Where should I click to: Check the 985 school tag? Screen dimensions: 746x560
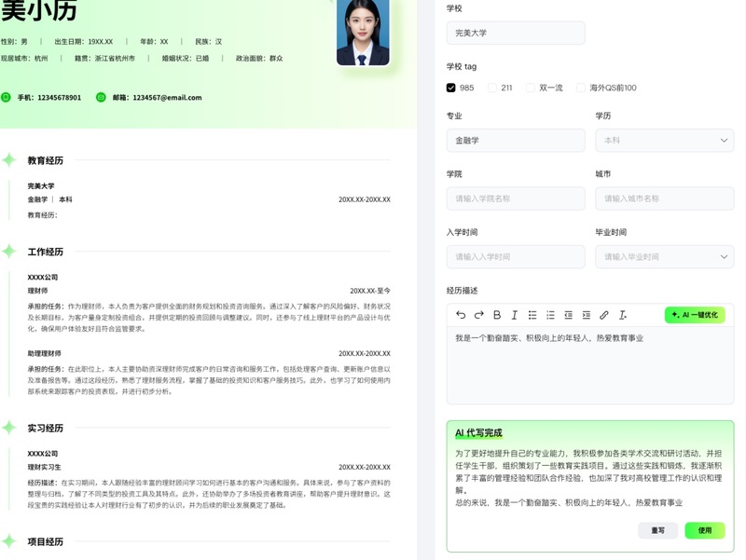coord(451,88)
